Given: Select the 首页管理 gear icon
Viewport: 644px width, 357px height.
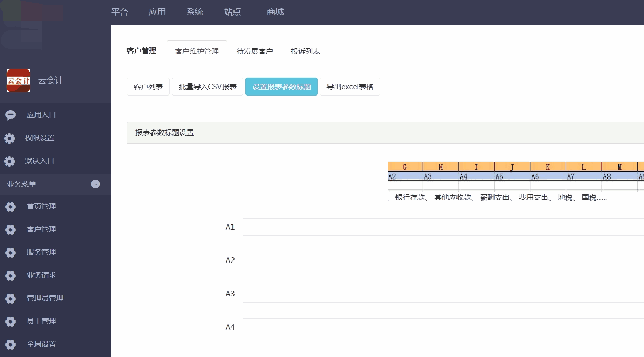Looking at the screenshot, I should coord(11,206).
